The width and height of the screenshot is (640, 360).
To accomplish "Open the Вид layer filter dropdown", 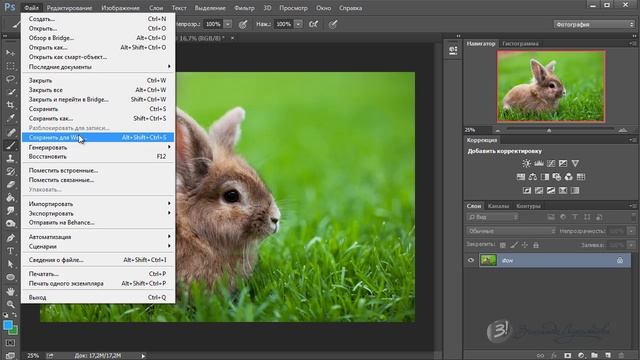I will (493, 217).
